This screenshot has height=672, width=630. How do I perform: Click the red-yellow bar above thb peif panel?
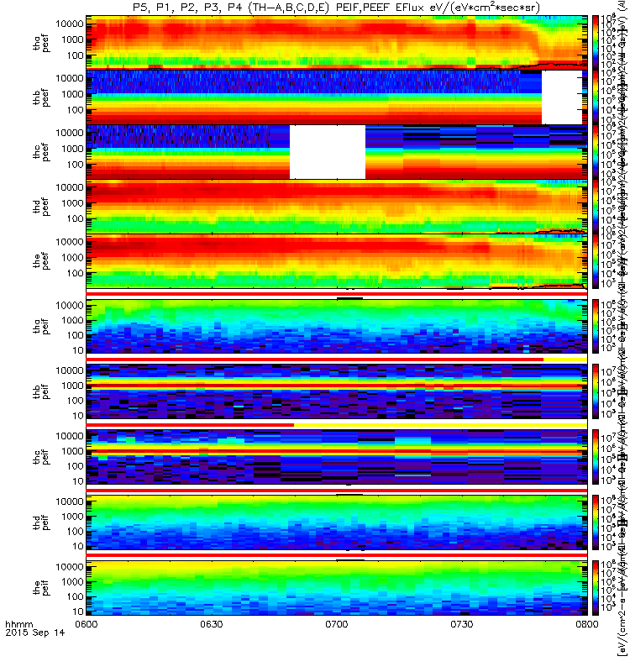[x=337, y=360]
